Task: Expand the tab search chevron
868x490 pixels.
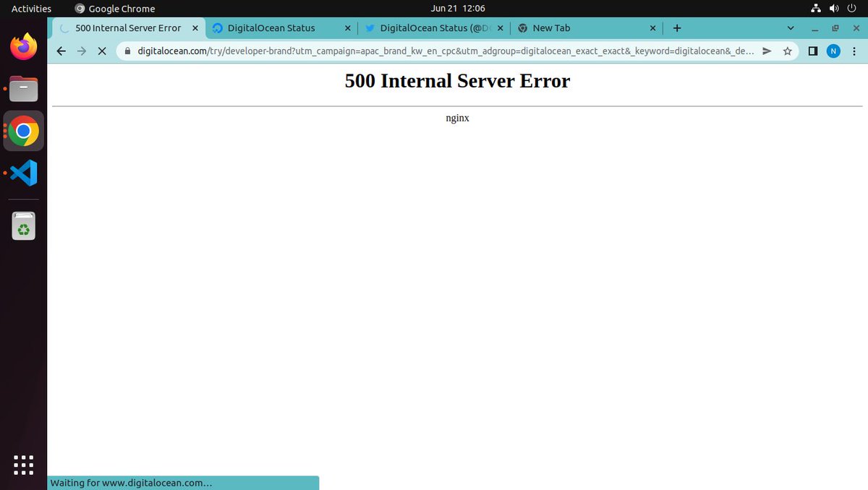Action: 791,28
